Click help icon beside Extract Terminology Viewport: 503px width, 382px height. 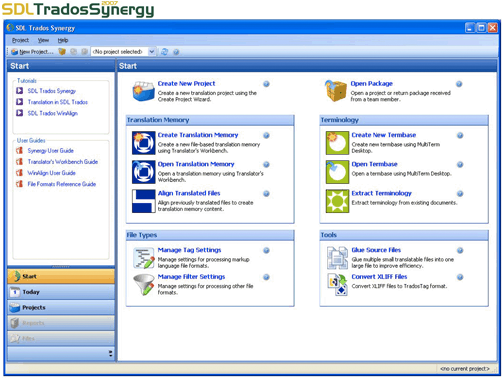460,194
